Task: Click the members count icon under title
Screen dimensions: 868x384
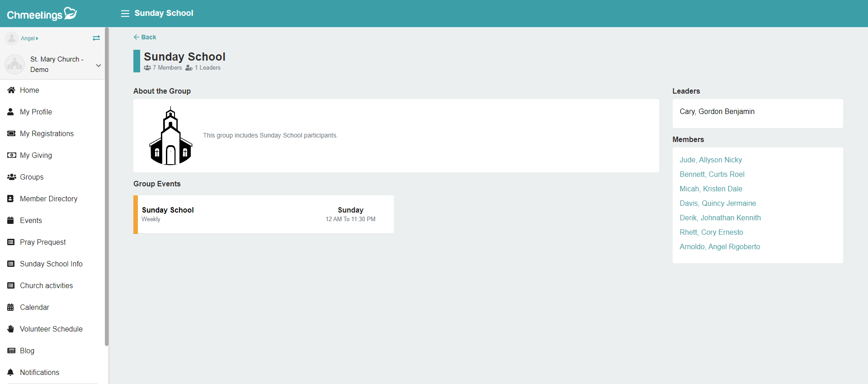Action: (x=147, y=68)
